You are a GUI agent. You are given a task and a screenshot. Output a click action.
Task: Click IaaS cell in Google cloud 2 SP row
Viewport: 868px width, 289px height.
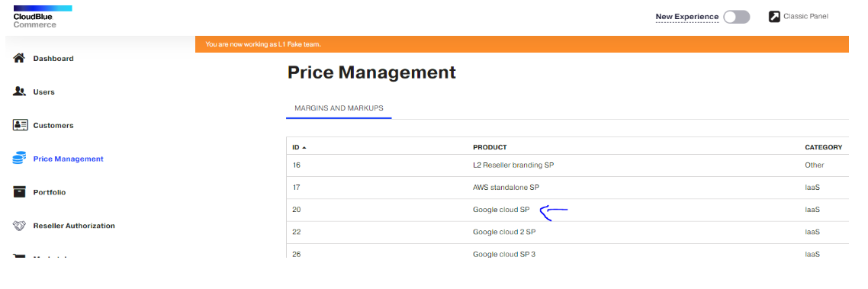click(x=812, y=232)
